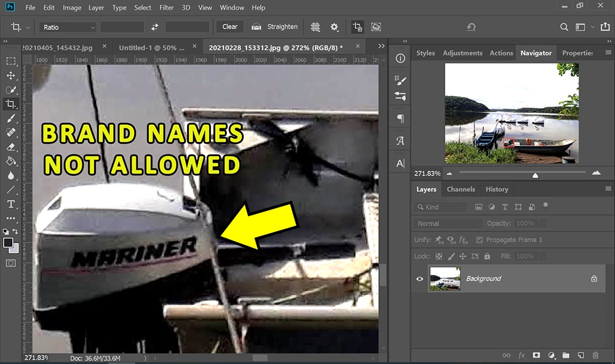Select the Healing Brush tool
Image resolution: width=615 pixels, height=364 pixels.
point(11,133)
